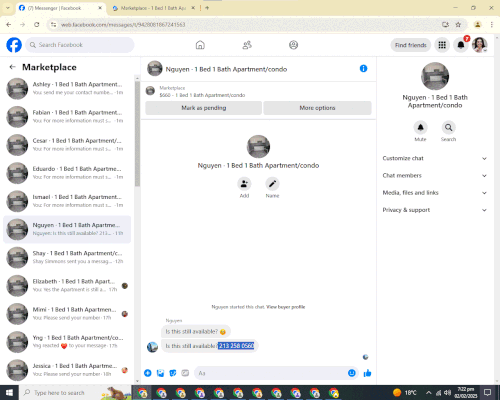Click More options button
This screenshot has height=400, width=500.
click(317, 108)
